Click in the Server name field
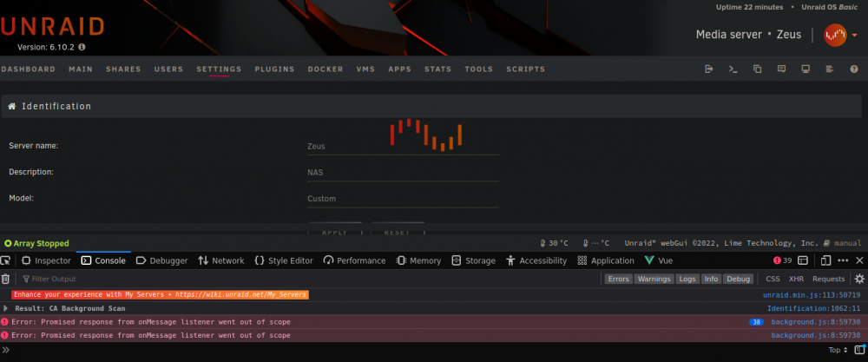The height and width of the screenshot is (362, 868). [403, 147]
